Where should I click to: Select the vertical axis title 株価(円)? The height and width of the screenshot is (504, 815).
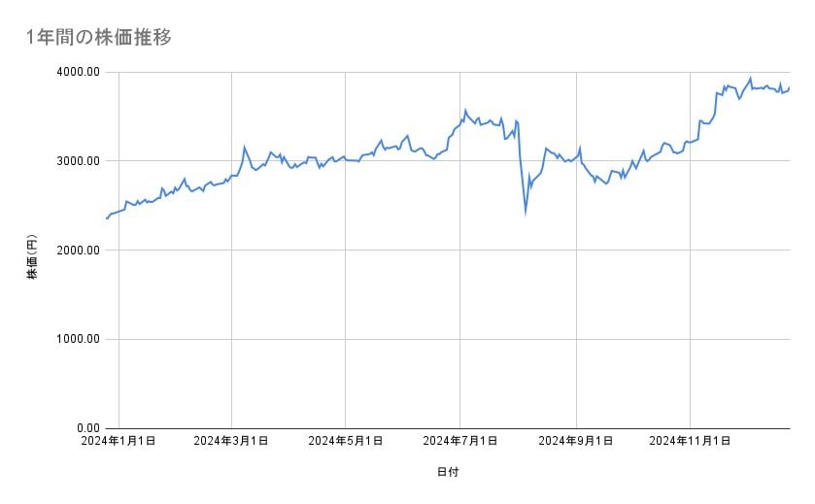pyautogui.click(x=32, y=257)
